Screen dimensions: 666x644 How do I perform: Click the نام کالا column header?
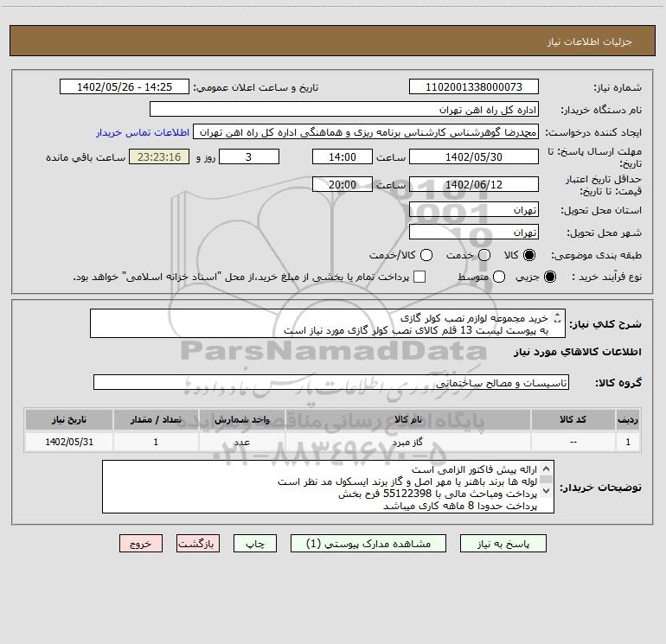click(x=407, y=419)
